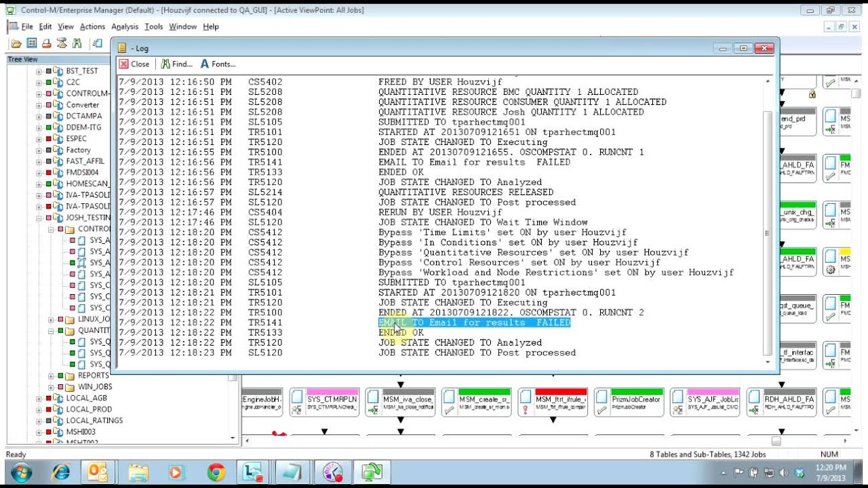Image resolution: width=868 pixels, height=488 pixels.
Task: Click the PrizmJobCreator job node
Action: 629,402
